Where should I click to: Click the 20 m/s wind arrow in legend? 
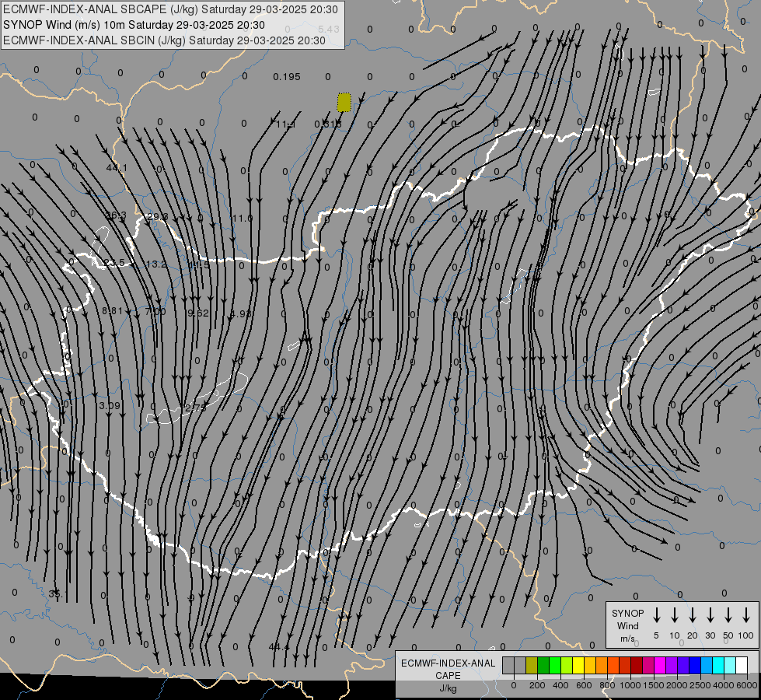[x=692, y=615]
